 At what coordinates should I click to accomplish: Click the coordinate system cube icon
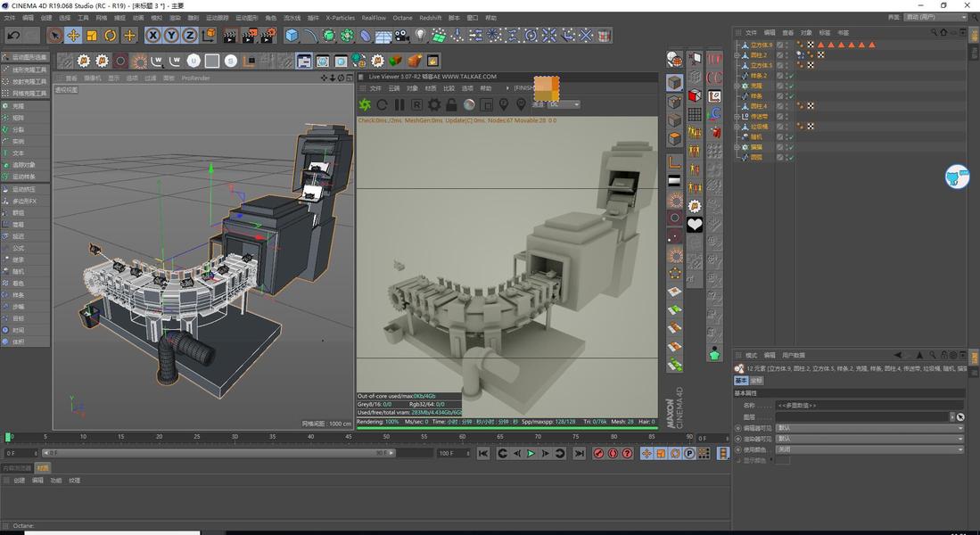pyautogui.click(x=209, y=36)
